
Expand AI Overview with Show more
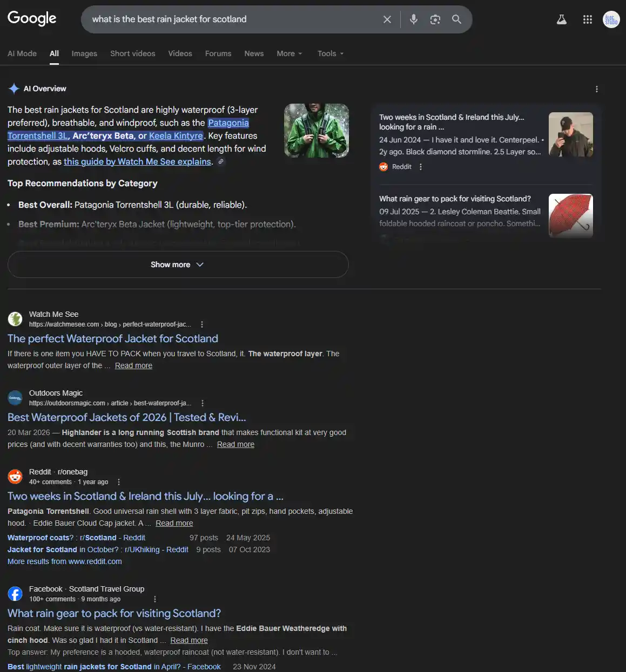tap(178, 264)
